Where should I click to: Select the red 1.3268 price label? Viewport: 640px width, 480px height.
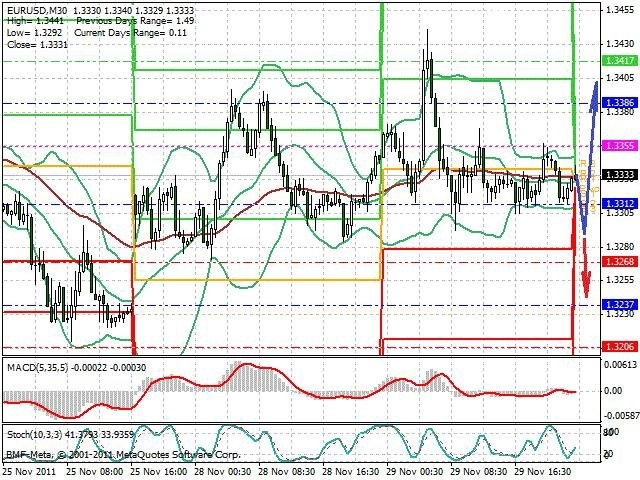click(620, 261)
